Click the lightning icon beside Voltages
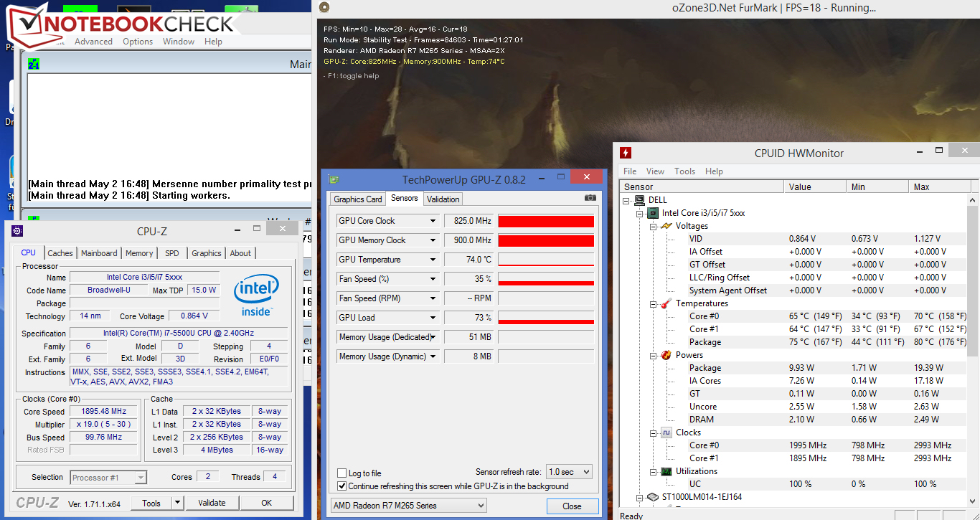The image size is (980, 520). tap(666, 226)
